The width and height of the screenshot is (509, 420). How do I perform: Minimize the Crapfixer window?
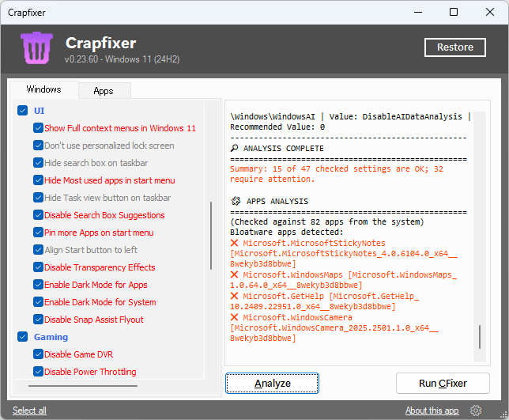(418, 13)
